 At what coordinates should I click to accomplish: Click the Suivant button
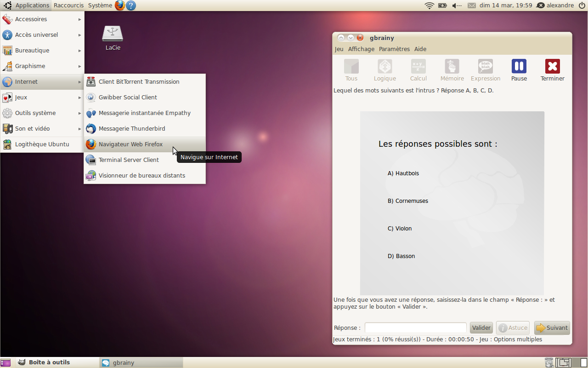(x=552, y=328)
